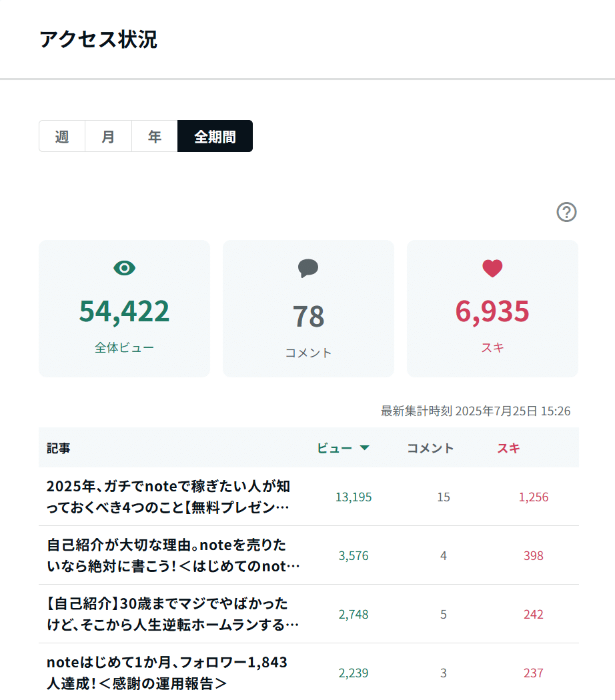Toggle the active period back to 週
The height and width of the screenshot is (700, 615).
pos(61,136)
